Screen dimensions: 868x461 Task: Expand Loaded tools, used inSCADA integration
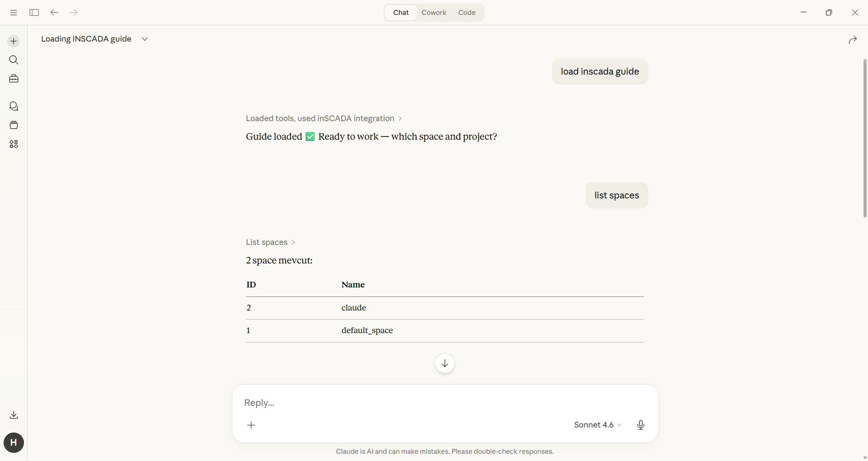[324, 118]
